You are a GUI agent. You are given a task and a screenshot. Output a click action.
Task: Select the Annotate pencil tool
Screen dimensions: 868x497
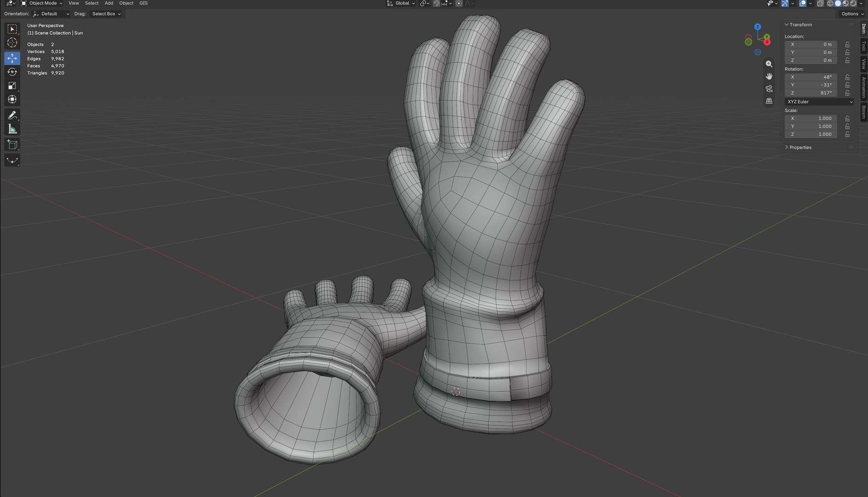coord(12,115)
